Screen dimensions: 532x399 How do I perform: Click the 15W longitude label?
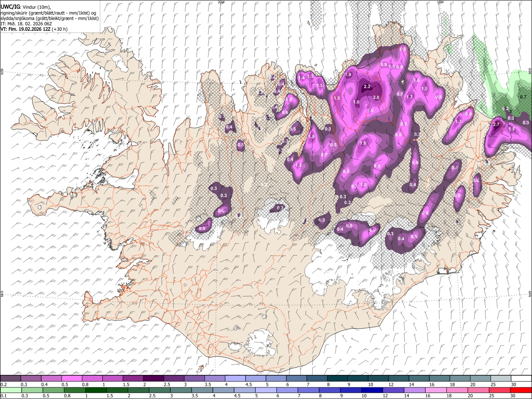pos(440,2)
